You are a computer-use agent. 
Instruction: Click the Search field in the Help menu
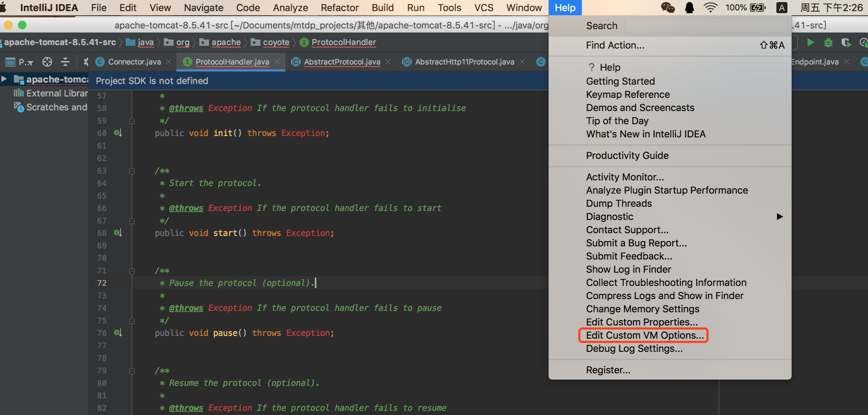[706, 25]
